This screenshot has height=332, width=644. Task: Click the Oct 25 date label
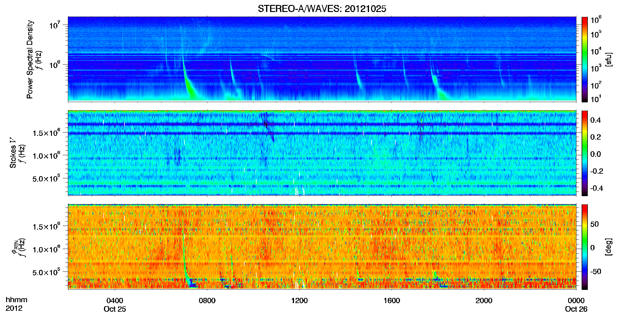point(115,309)
